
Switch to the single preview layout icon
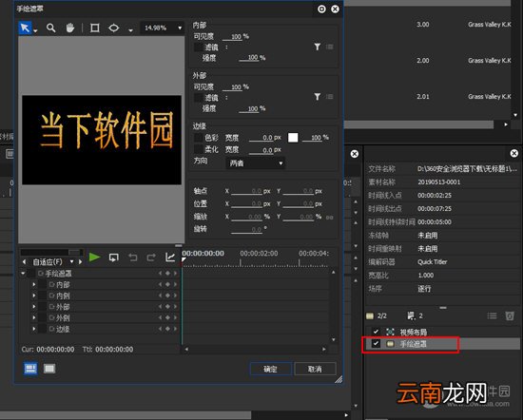pyautogui.click(x=49, y=369)
